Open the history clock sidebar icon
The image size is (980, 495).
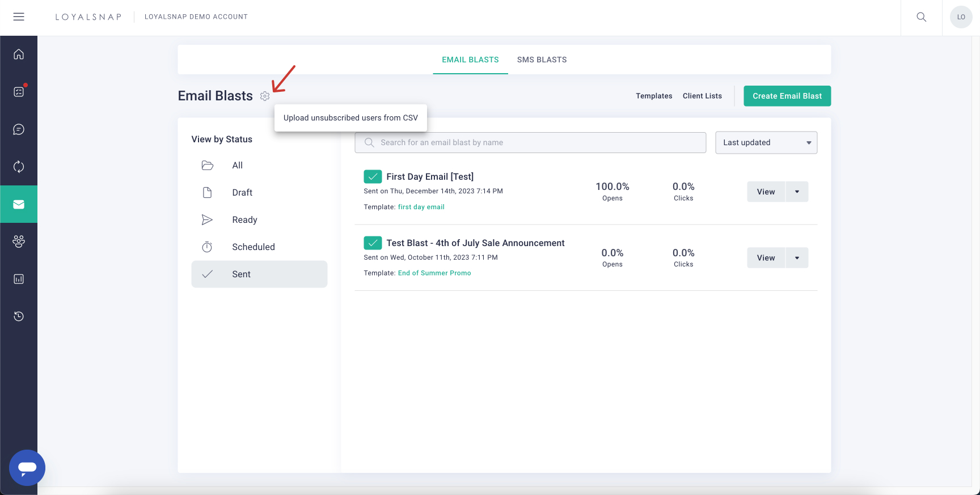pos(19,316)
